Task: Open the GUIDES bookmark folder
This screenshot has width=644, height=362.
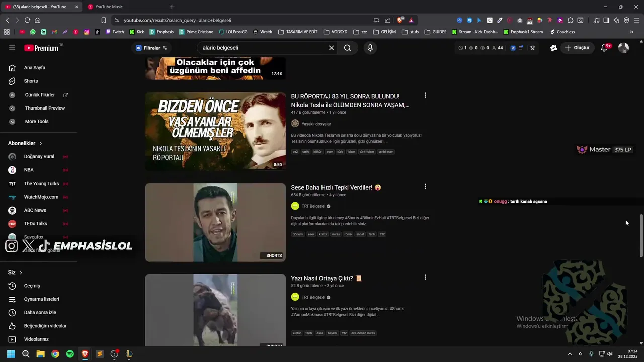Action: [435, 32]
